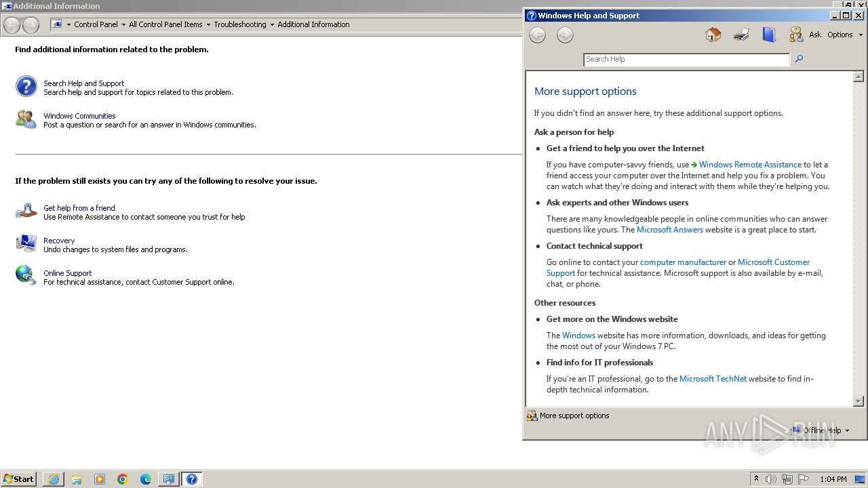Click the Search Help input field
The height and width of the screenshot is (488, 868).
[686, 59]
